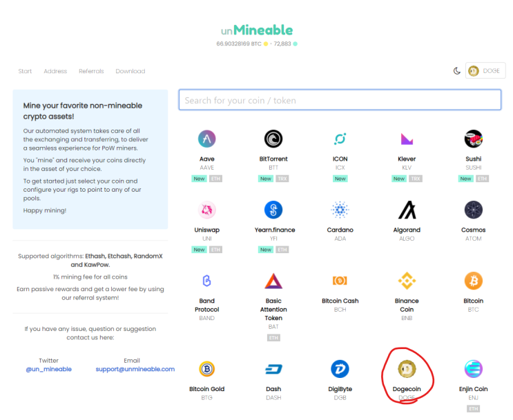Go to the Address page

click(x=55, y=72)
